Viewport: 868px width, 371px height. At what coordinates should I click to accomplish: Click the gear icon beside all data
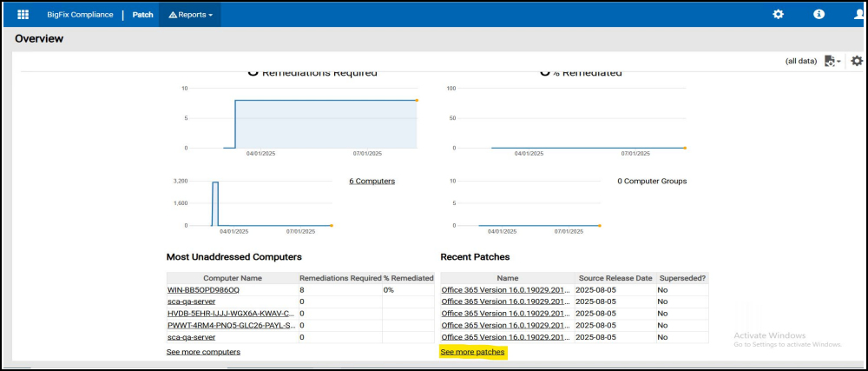pos(857,61)
